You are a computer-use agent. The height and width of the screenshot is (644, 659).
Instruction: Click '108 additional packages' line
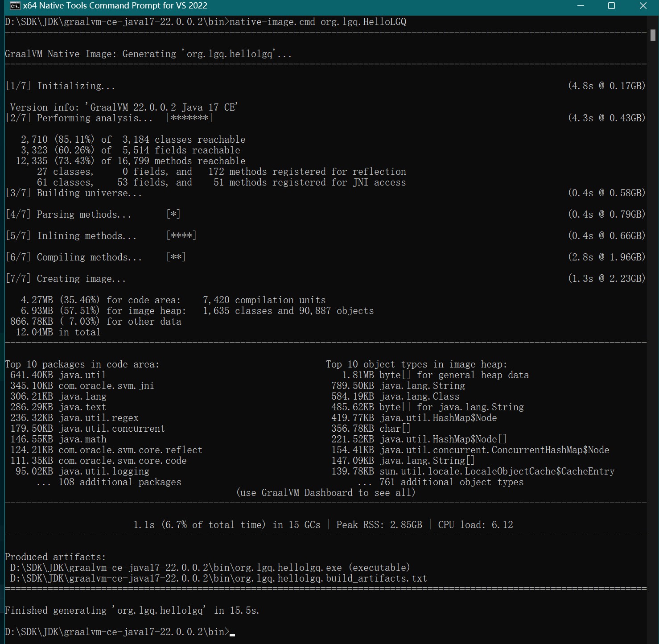[x=109, y=482]
